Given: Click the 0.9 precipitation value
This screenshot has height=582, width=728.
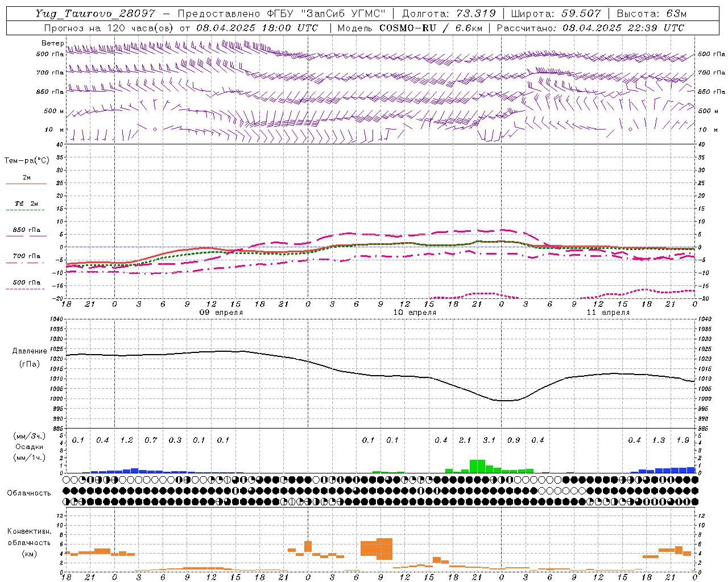Looking at the screenshot, I should tap(514, 440).
